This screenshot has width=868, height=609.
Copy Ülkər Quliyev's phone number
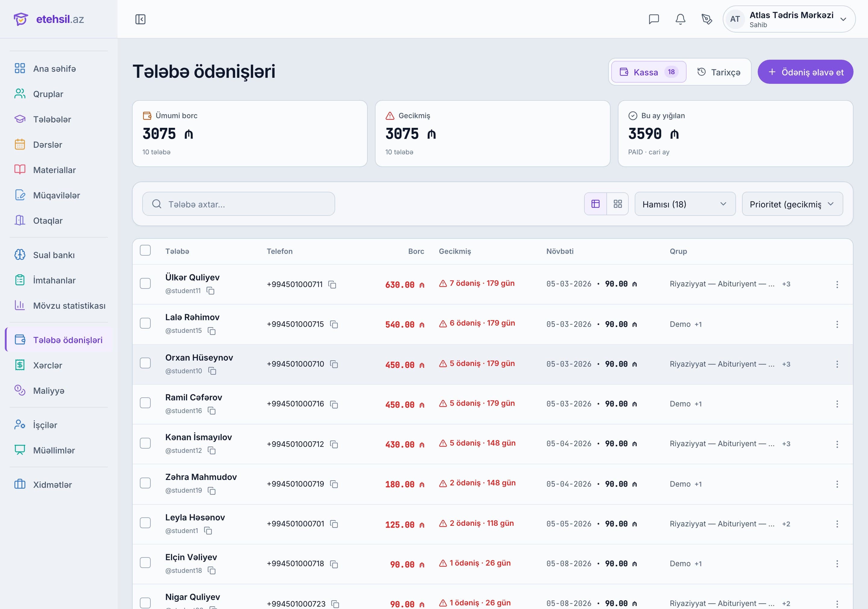pyautogui.click(x=332, y=285)
